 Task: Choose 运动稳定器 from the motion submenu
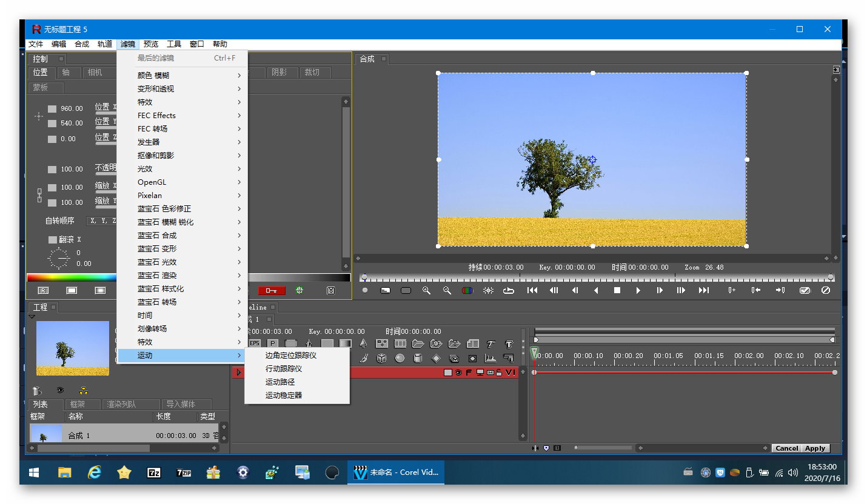[297, 396]
